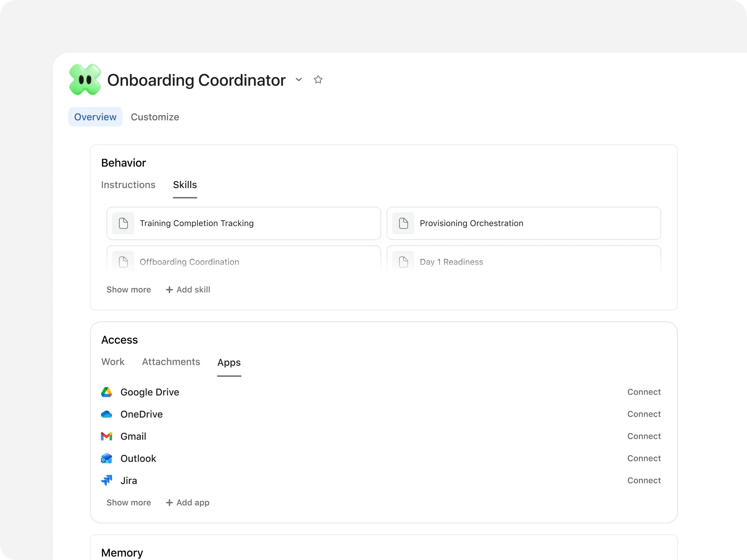The width and height of the screenshot is (747, 560).
Task: Click the Gmail app name
Action: click(133, 436)
